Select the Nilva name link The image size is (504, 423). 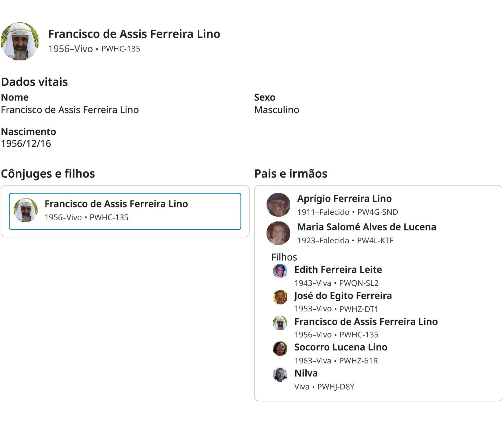pyautogui.click(x=306, y=373)
